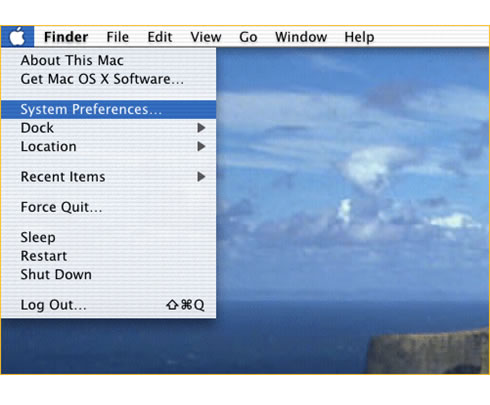
Task: Choose Get Mac OS X Software
Action: point(108,79)
